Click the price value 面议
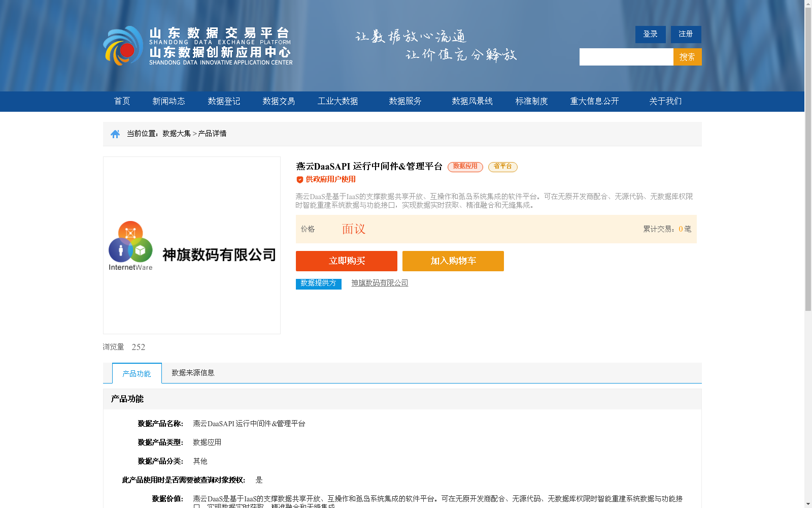The image size is (812, 508). pyautogui.click(x=354, y=229)
